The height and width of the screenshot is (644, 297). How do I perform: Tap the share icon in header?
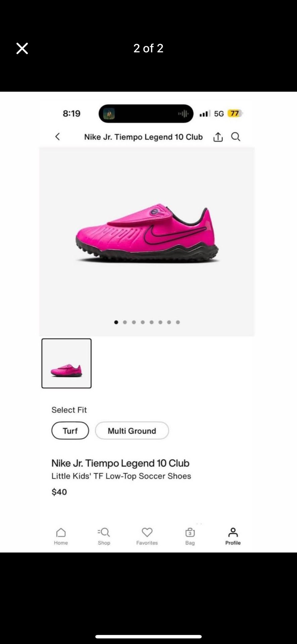[x=218, y=137]
